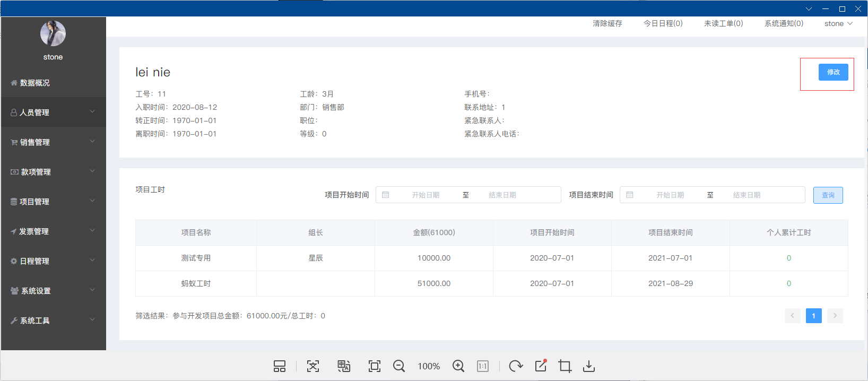This screenshot has width=868, height=381.
Task: Click the 日程管理 gear icon
Action: coord(14,261)
